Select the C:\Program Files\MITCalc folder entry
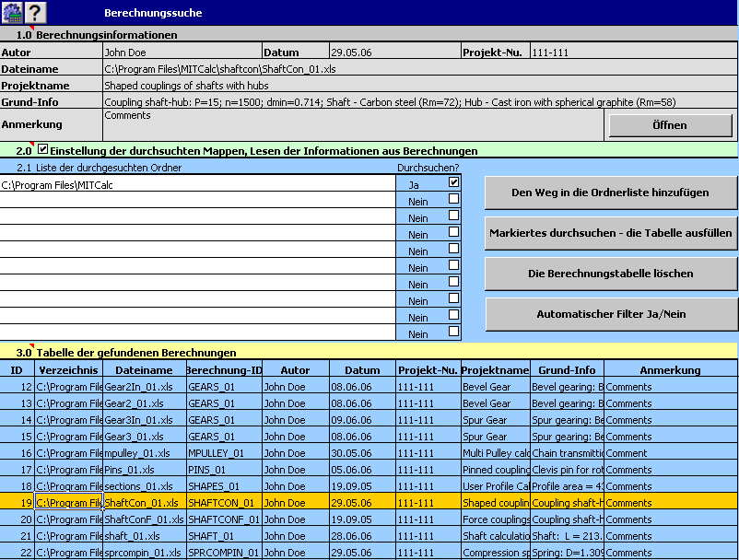This screenshot has width=739, height=560. [197, 184]
